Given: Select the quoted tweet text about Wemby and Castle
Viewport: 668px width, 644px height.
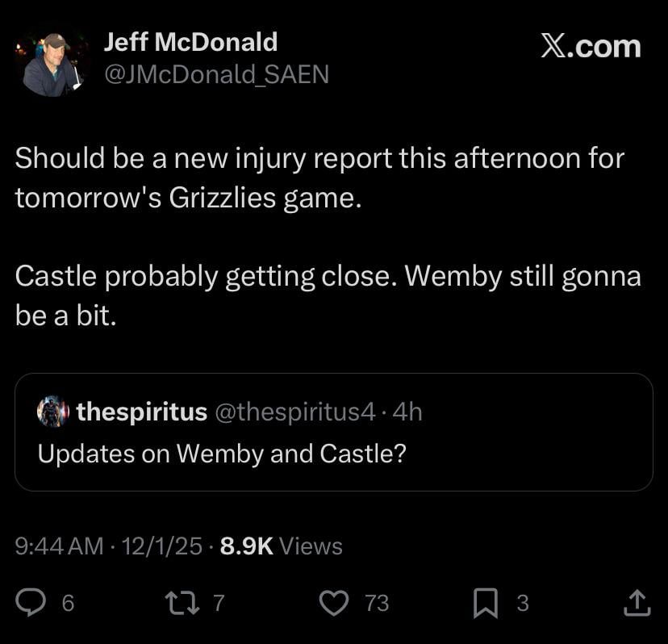Looking at the screenshot, I should point(221,454).
